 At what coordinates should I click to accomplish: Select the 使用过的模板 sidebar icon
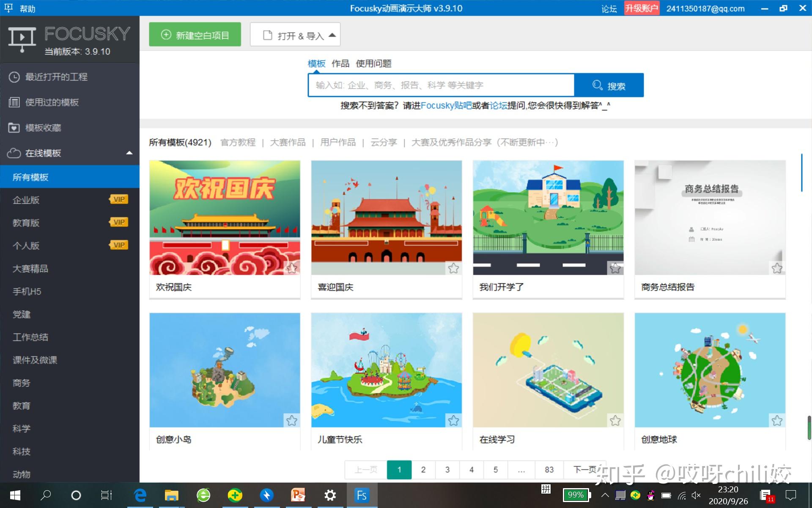coord(14,102)
